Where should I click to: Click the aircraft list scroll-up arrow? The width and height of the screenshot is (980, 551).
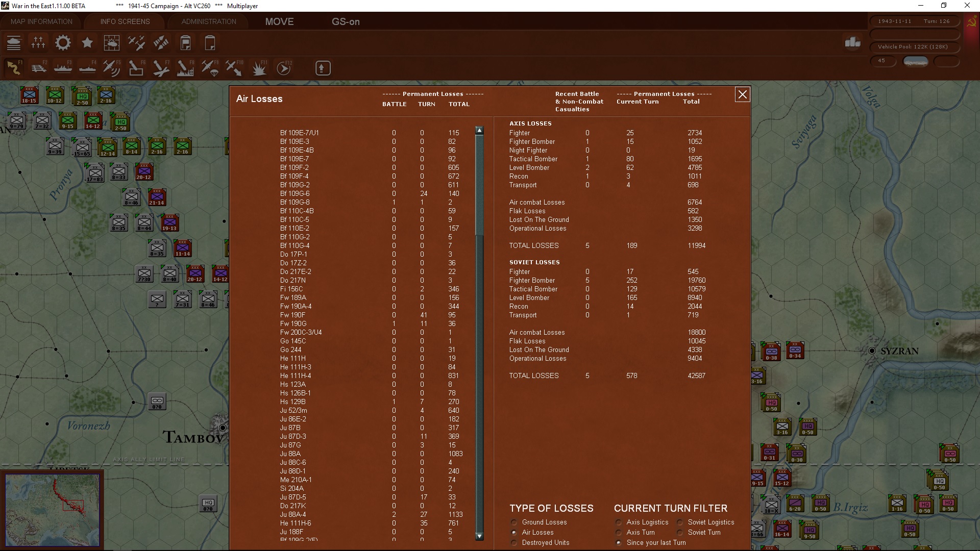(479, 131)
